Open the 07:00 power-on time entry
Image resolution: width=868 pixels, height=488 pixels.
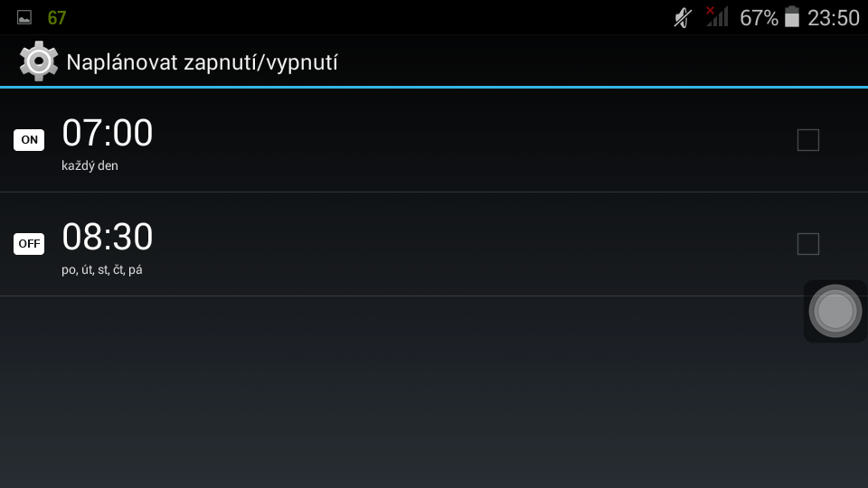(x=107, y=133)
